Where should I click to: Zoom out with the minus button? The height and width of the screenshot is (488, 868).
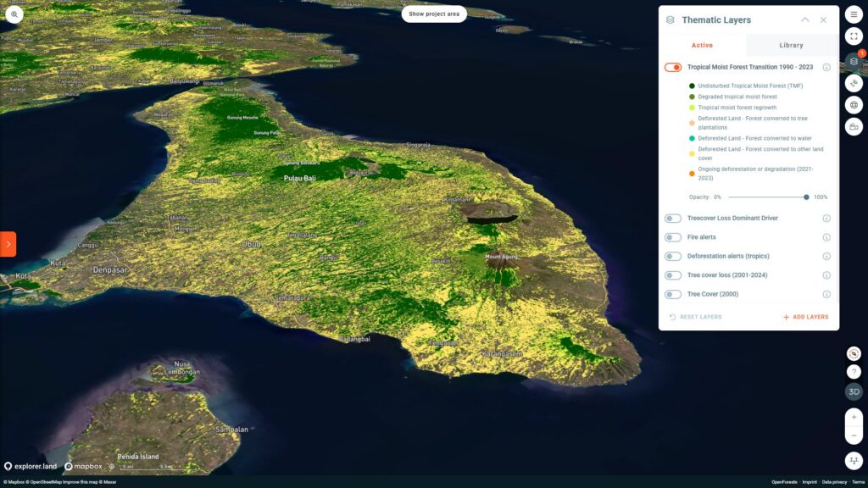pos(854,435)
